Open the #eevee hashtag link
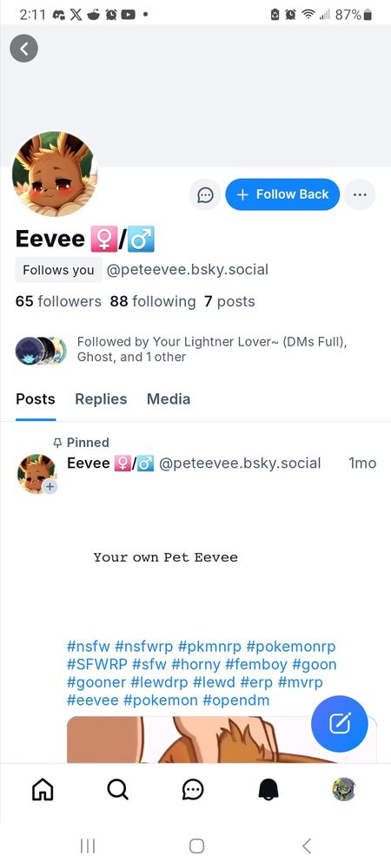Screen dimensions: 391x868 [92, 700]
